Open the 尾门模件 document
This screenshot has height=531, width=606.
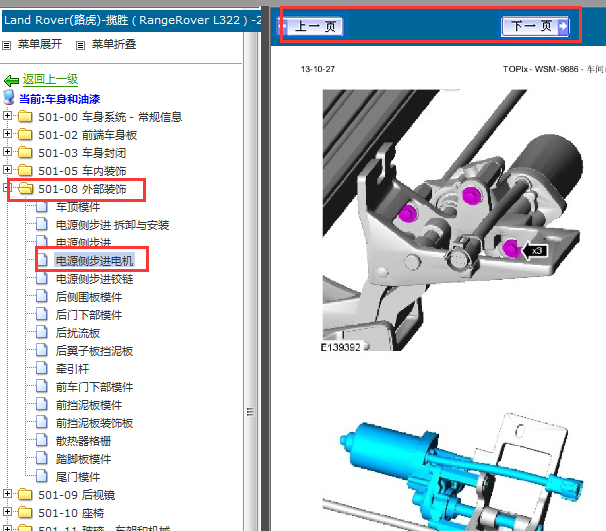coord(78,477)
